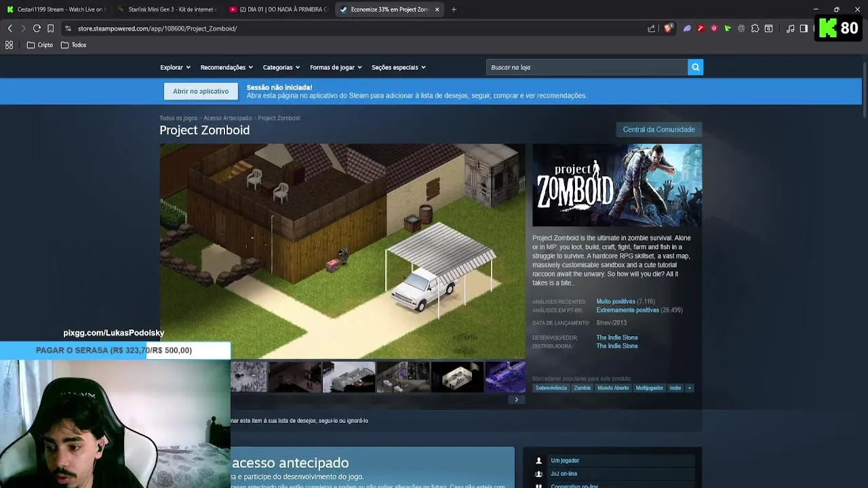
Task: Click the Project Zomboid header capsule image
Action: pyautogui.click(x=617, y=185)
